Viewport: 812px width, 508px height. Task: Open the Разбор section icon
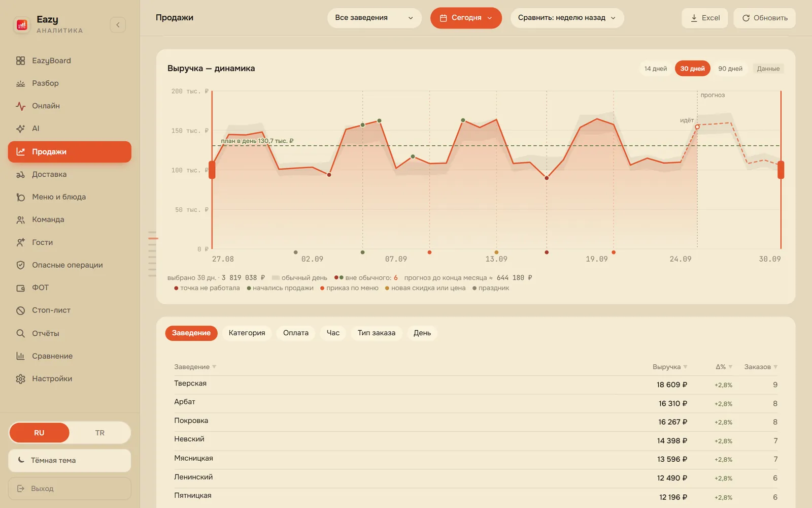(20, 83)
